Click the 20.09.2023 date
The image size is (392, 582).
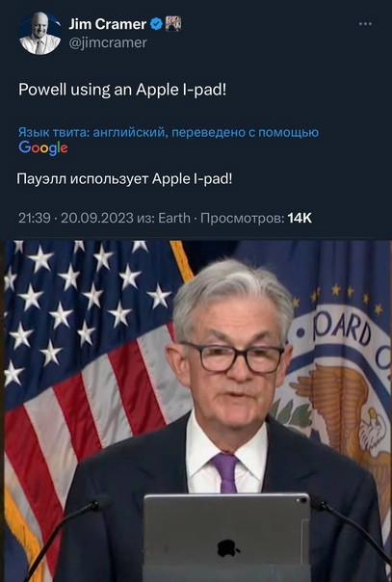[96, 218]
